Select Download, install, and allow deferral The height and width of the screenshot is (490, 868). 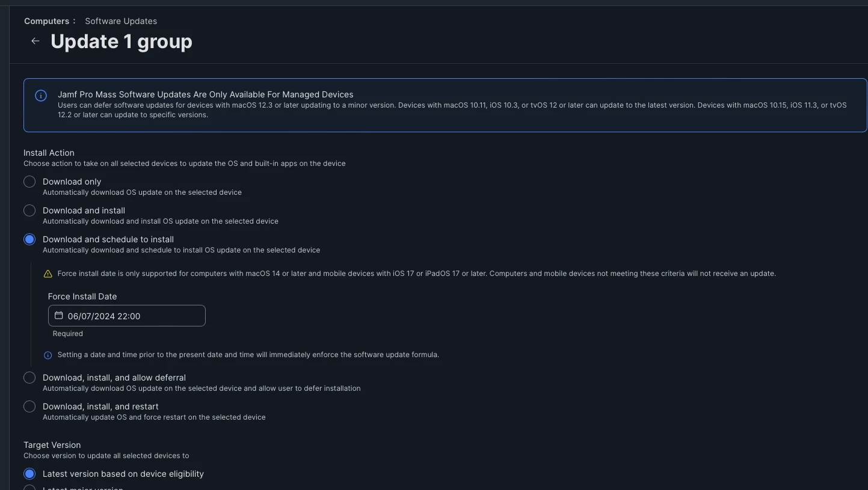(x=29, y=378)
